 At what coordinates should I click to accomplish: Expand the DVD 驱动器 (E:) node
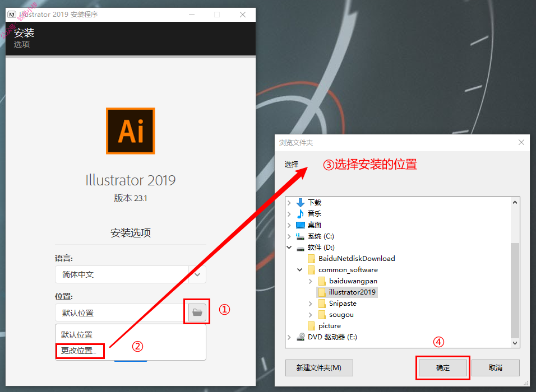pos(289,337)
